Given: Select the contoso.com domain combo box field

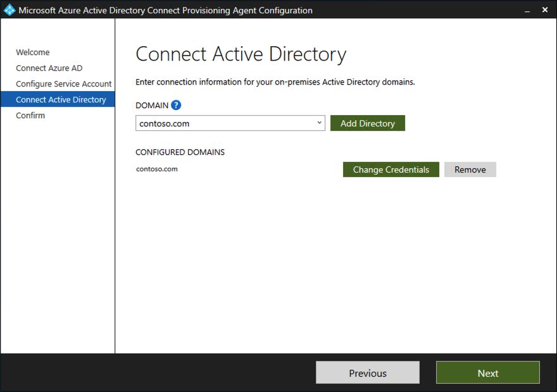Looking at the screenshot, I should pyautogui.click(x=230, y=123).
